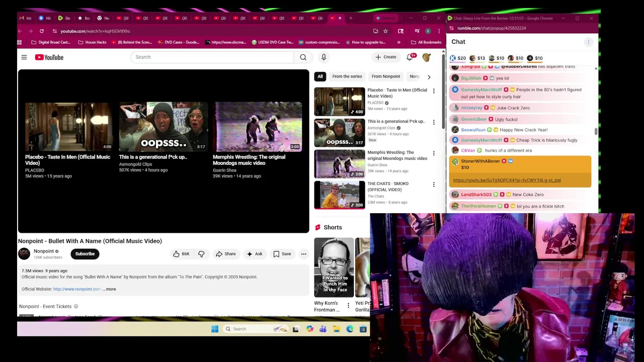The image size is (644, 362).
Task: Play Placebo Taste In Men end-screen thumbnail
Action: (69, 126)
